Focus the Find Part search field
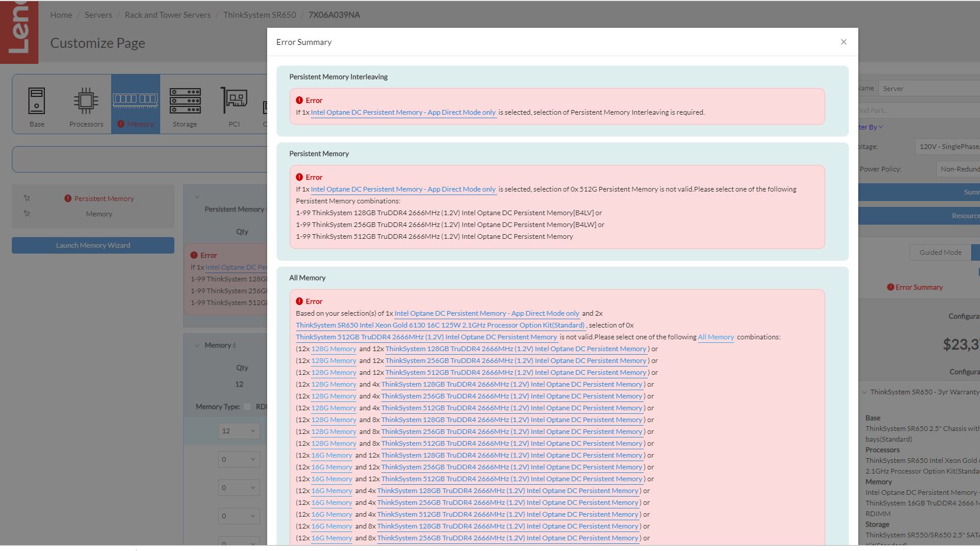 pos(919,111)
